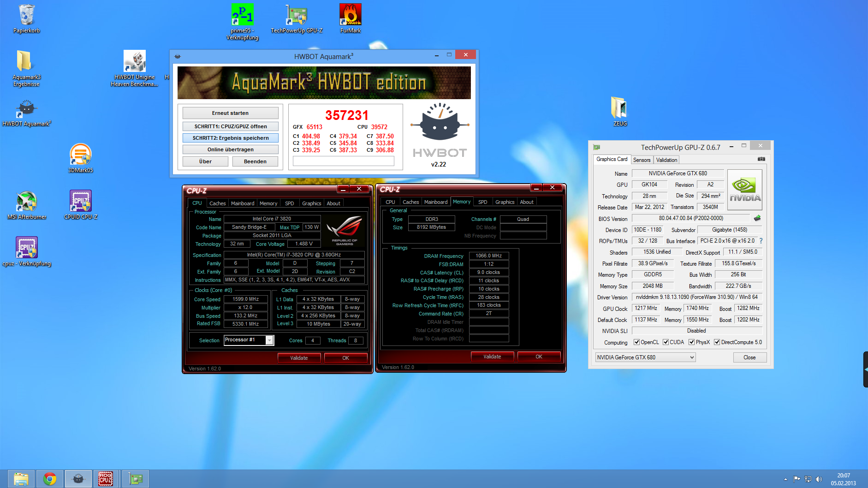The image size is (868, 488).
Task: Click the Online übertragen button
Action: click(x=230, y=149)
